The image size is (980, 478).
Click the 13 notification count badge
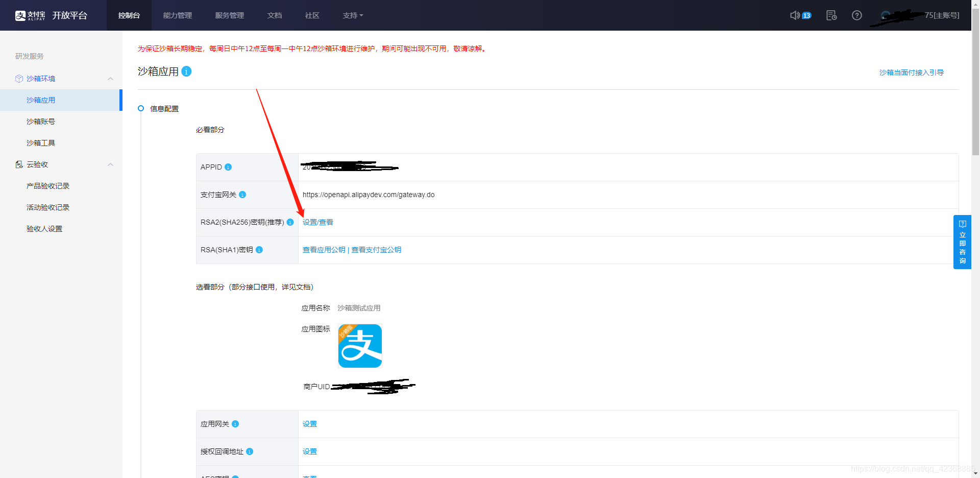click(806, 15)
